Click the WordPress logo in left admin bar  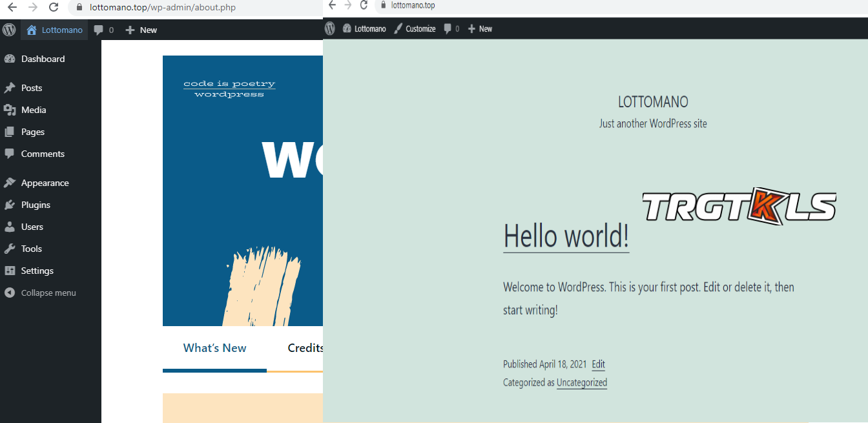[x=9, y=30]
